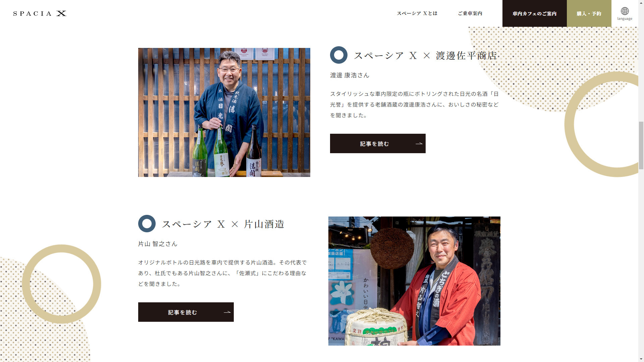Click the page vertical scrollbar thumb
Screen dimensions: 644x362
coord(641,146)
